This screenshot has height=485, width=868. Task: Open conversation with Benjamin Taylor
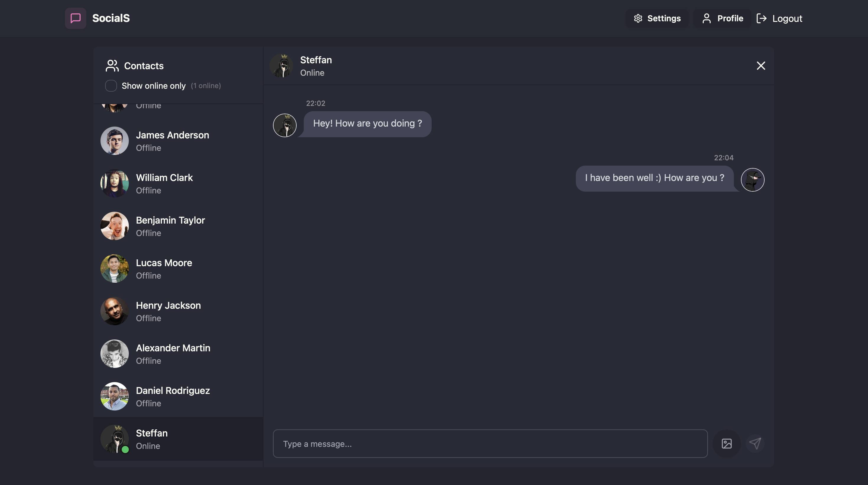(x=178, y=226)
